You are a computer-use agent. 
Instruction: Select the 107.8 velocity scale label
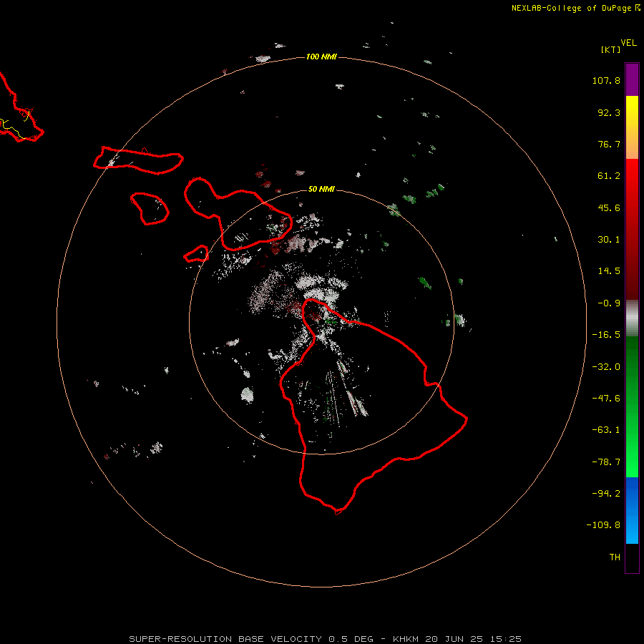(606, 80)
